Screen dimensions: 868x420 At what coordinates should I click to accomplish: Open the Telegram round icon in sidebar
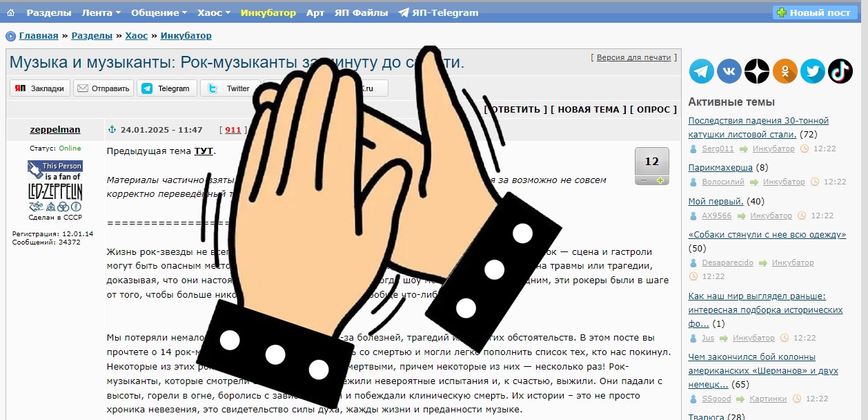[702, 70]
